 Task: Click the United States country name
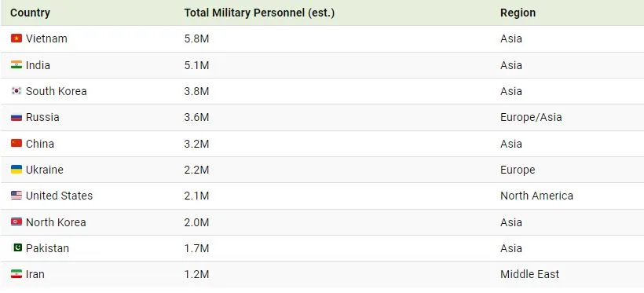[59, 196]
